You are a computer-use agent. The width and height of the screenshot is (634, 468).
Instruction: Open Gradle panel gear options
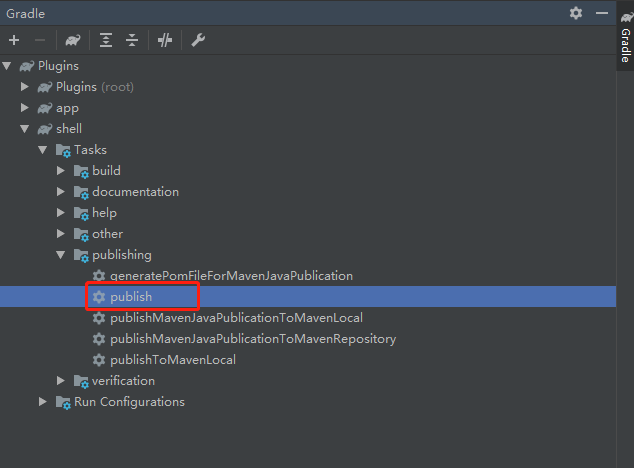576,13
